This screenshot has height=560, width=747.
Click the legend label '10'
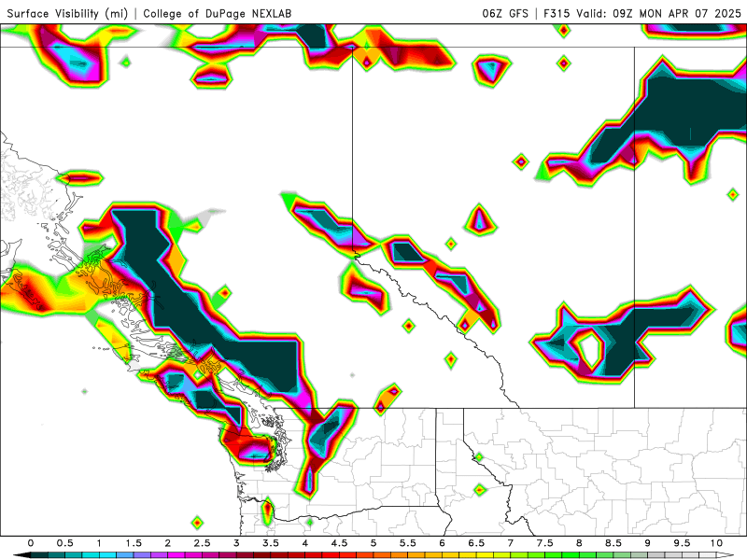[x=716, y=543]
